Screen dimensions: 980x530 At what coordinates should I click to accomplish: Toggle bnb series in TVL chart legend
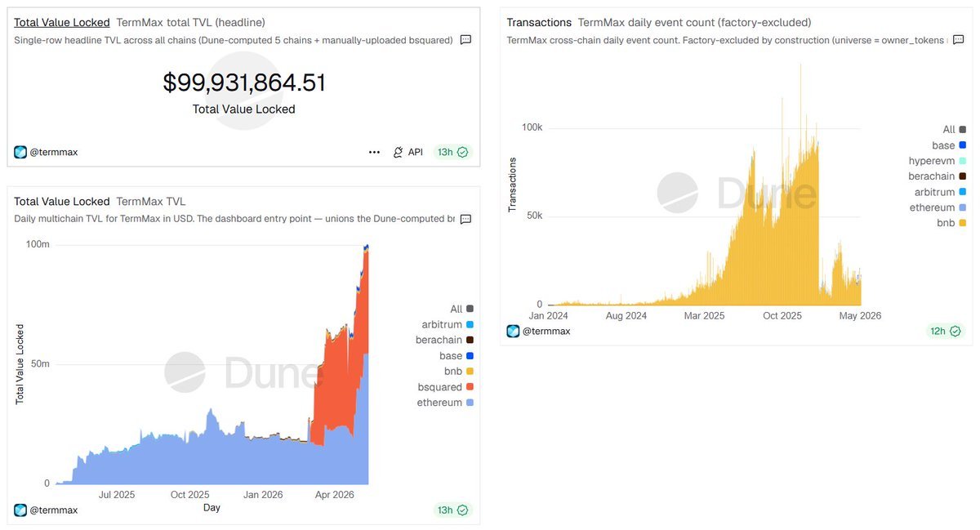point(459,372)
